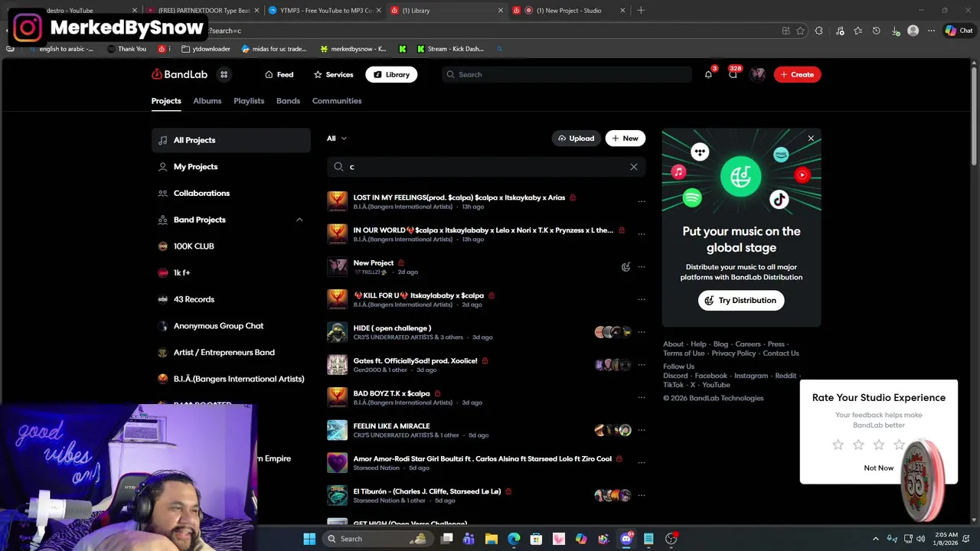This screenshot has height=551, width=980.
Task: Open Windows Start menu
Action: click(x=309, y=539)
